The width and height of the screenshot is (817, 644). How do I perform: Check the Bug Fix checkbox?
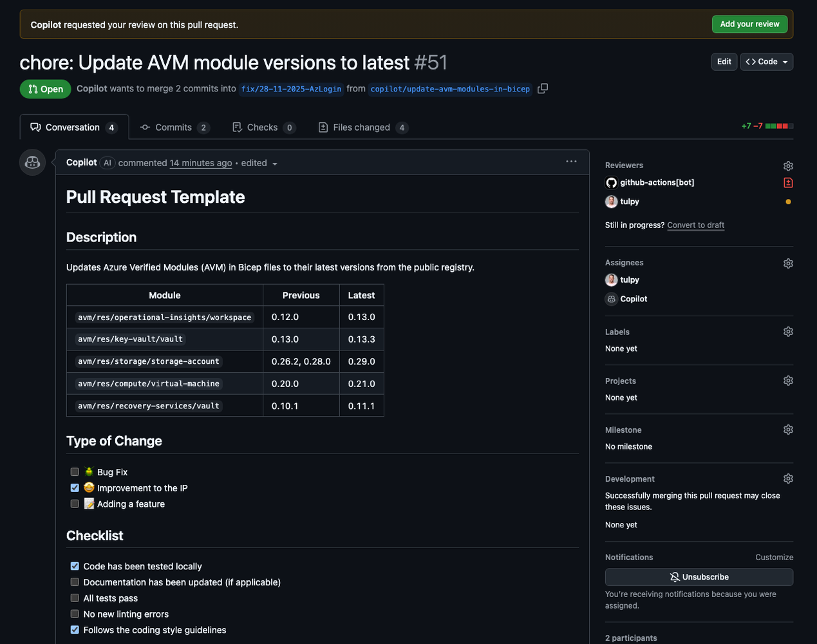(75, 471)
